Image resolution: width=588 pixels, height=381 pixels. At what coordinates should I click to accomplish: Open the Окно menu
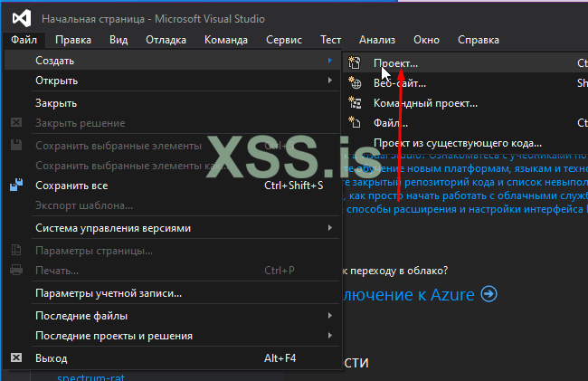[426, 40]
